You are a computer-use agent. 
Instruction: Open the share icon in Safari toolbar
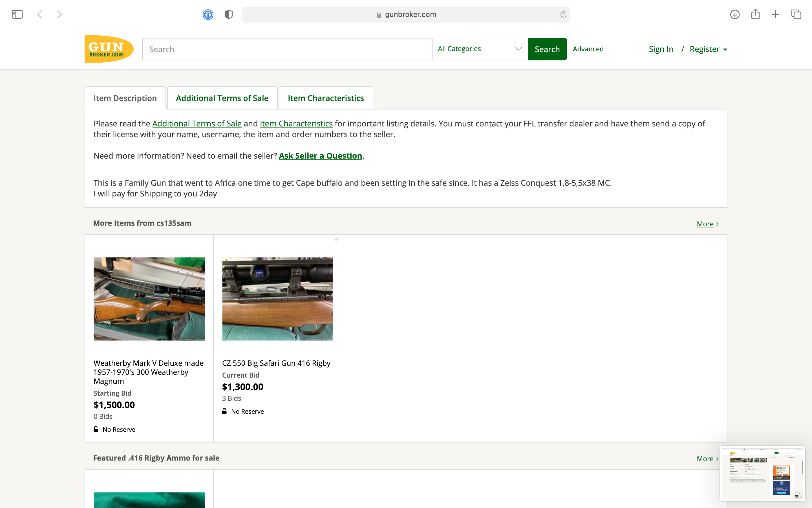pyautogui.click(x=755, y=14)
